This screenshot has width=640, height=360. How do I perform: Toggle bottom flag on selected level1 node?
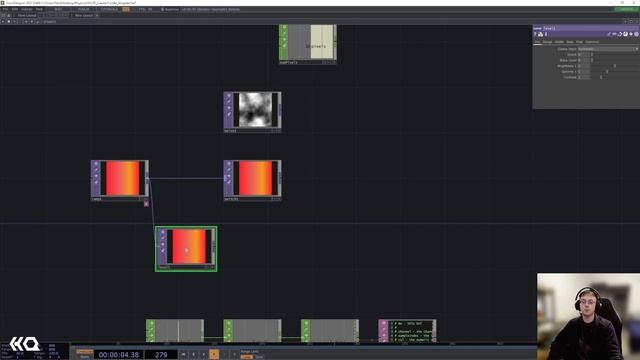pyautogui.click(x=162, y=250)
